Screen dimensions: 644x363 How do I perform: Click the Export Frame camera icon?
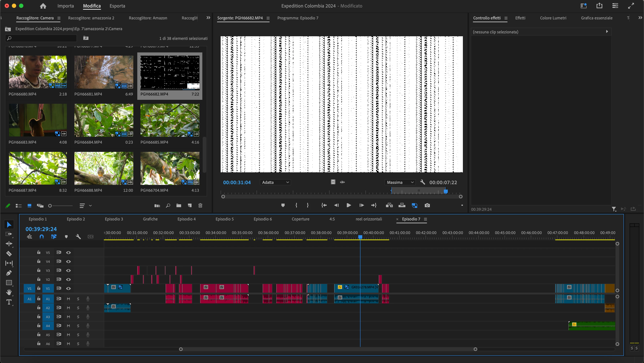pos(427,205)
